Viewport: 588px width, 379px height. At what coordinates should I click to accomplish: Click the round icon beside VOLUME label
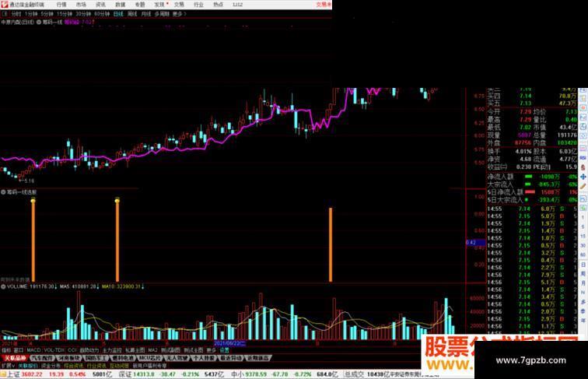click(3, 286)
